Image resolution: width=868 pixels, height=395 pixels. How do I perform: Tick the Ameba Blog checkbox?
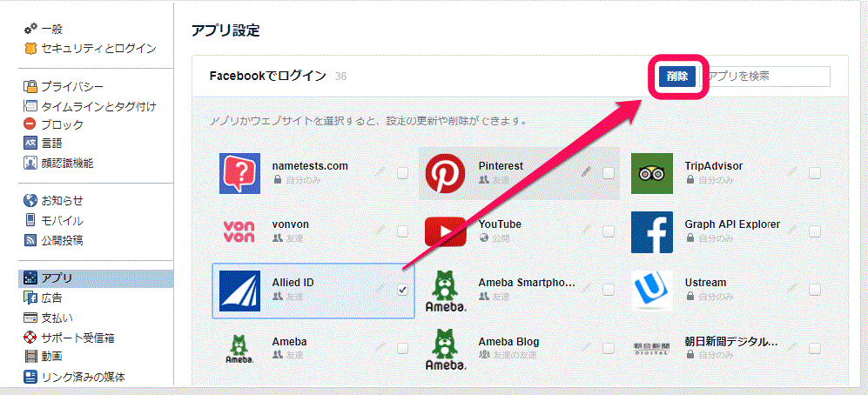(609, 348)
